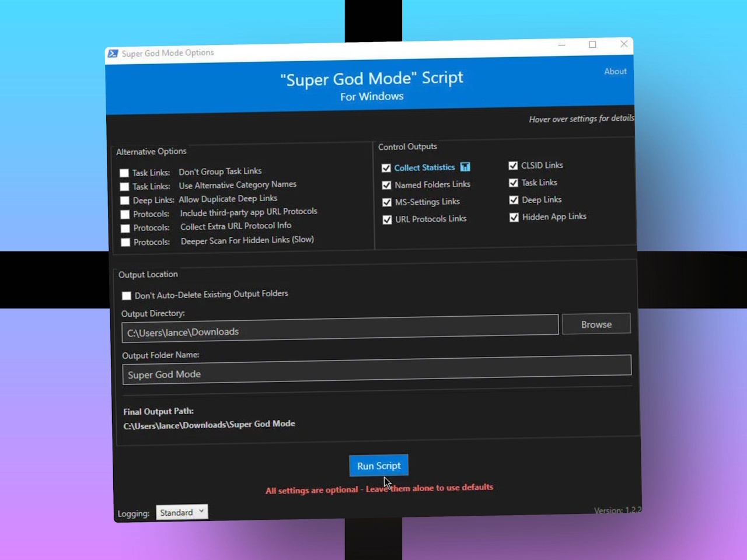This screenshot has width=747, height=560.
Task: Check Use Alternative Category Names
Action: click(x=124, y=186)
